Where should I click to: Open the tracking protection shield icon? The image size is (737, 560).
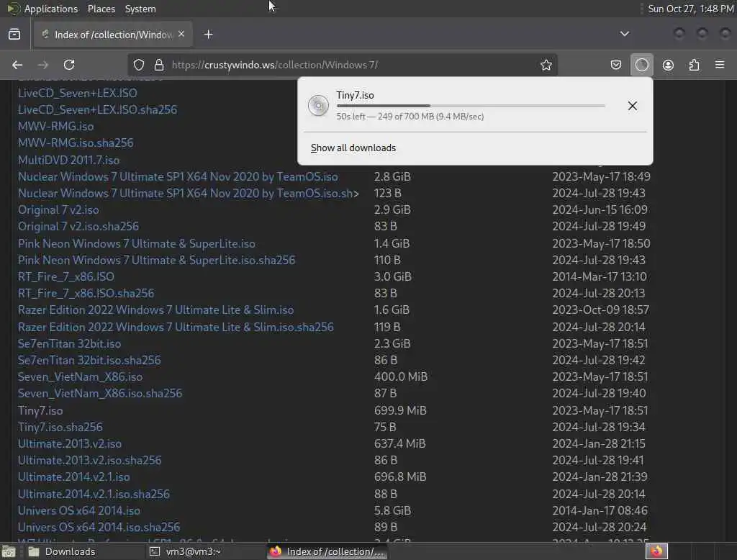[139, 65]
